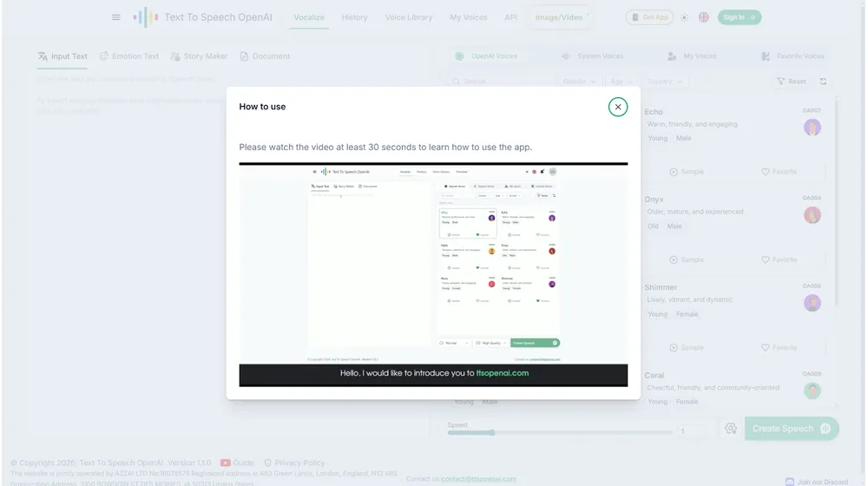Click the Create Speech button

(792, 429)
